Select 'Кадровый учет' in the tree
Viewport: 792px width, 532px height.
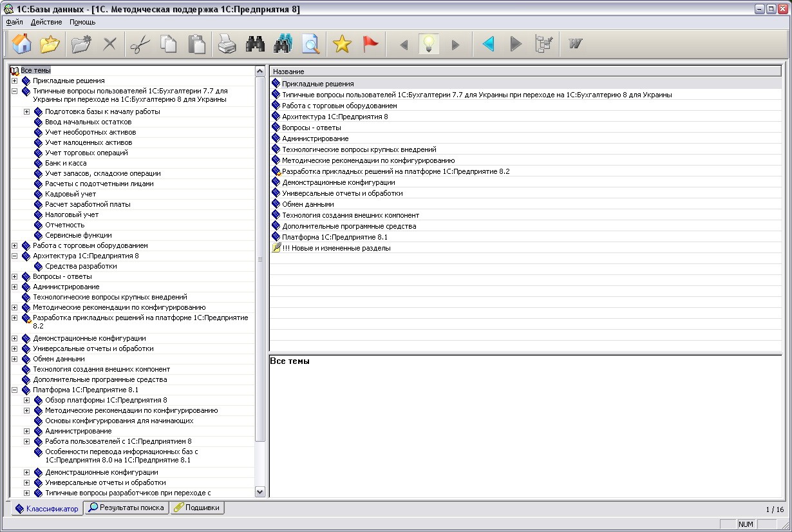click(71, 194)
